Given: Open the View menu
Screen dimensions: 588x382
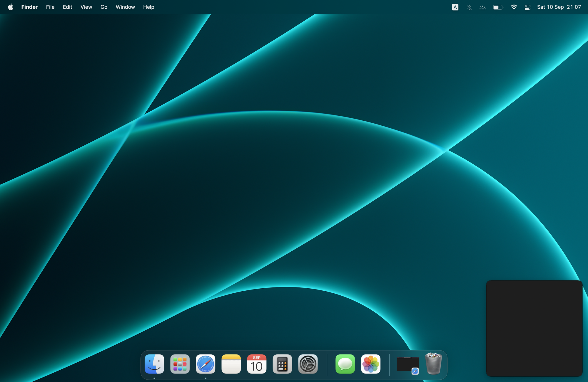Looking at the screenshot, I should [86, 7].
